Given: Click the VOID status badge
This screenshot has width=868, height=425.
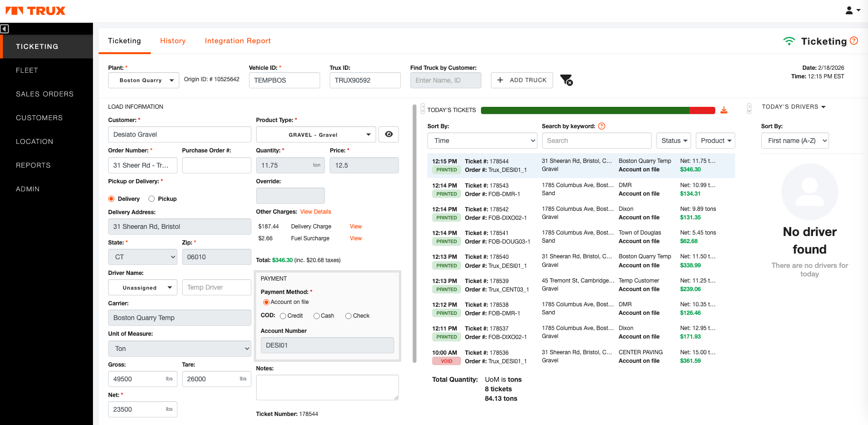Looking at the screenshot, I should click(446, 361).
